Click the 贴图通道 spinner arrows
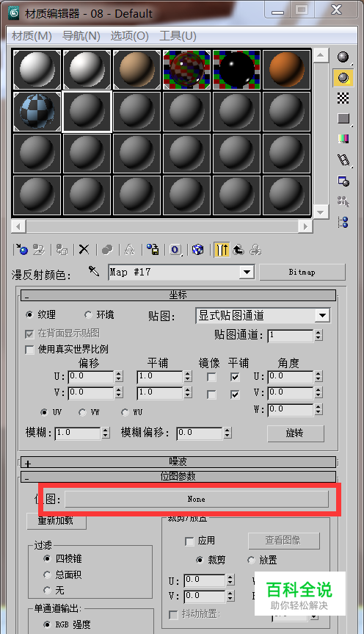Screen dimensions: 364x634 [x=318, y=335]
